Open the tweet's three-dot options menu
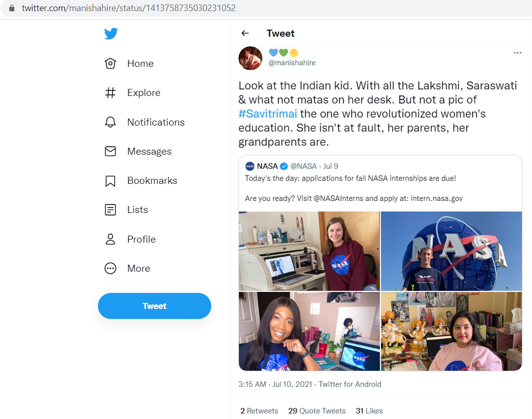The image size is (532, 419). tap(517, 53)
